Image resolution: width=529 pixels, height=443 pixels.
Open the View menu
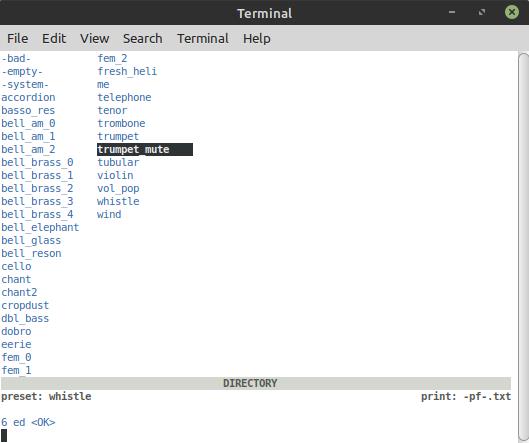[94, 38]
